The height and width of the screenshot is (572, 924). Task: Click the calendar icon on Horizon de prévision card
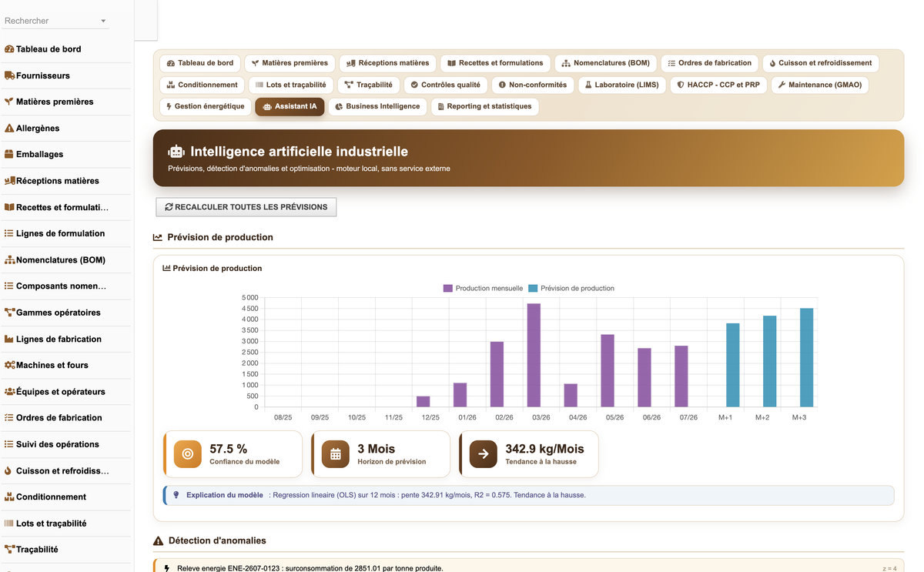[335, 454]
